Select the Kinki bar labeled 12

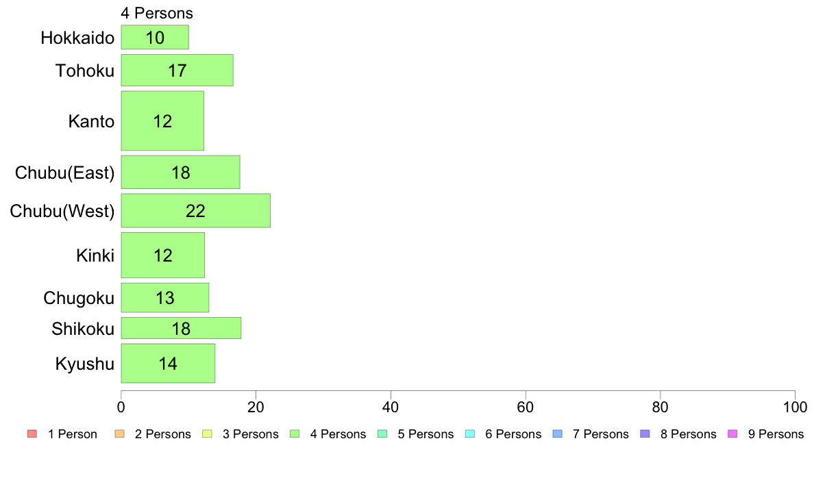click(163, 255)
